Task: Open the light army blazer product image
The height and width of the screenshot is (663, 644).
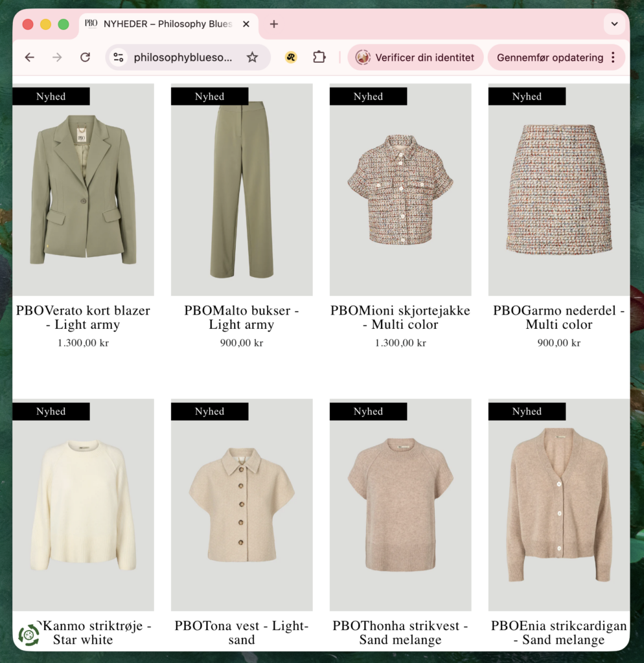Action: point(83,190)
